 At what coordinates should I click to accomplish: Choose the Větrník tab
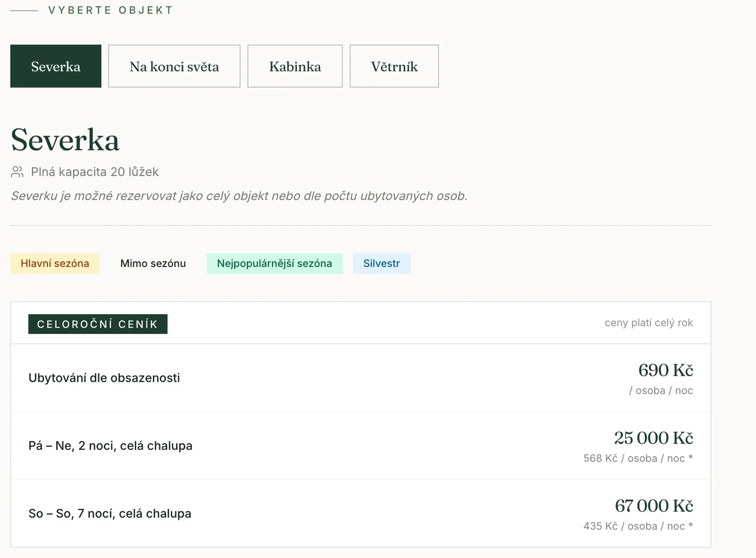[394, 66]
